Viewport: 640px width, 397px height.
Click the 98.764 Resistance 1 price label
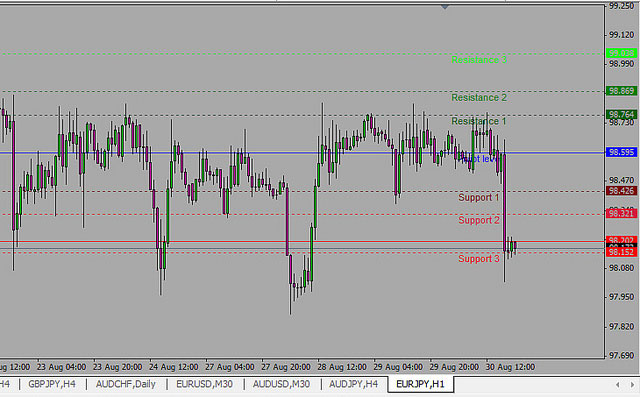click(x=621, y=114)
